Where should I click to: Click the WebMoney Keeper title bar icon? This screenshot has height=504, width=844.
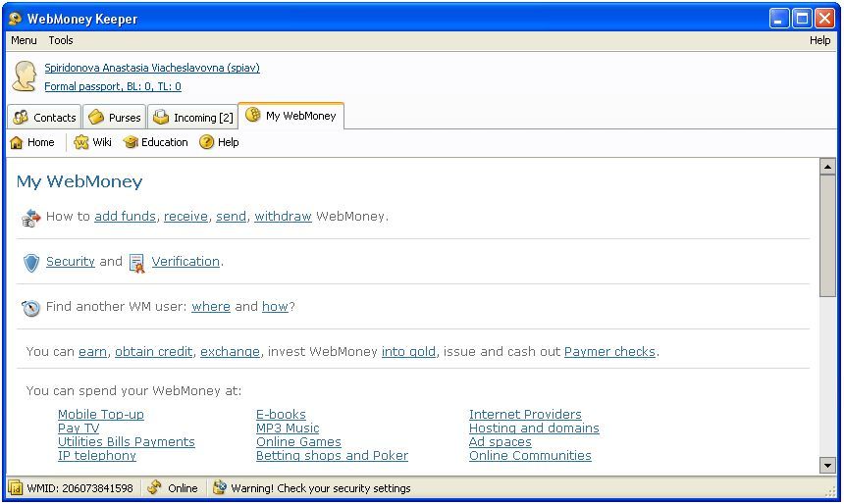coord(15,19)
